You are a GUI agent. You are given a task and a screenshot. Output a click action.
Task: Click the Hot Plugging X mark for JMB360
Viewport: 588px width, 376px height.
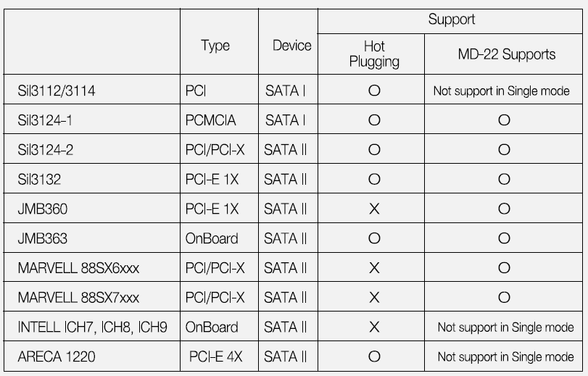[x=374, y=209]
